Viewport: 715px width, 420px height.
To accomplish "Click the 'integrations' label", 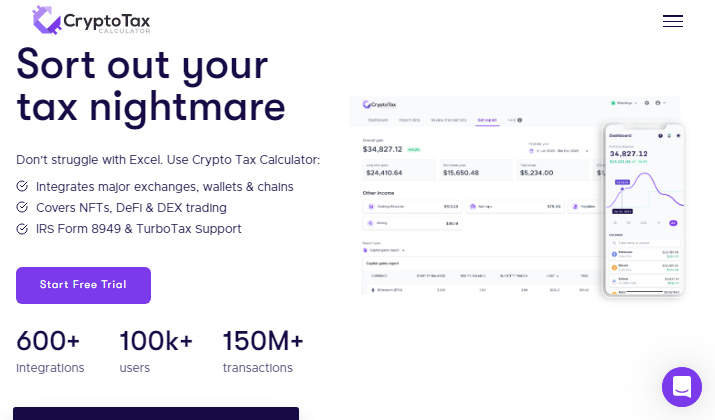I will tap(50, 368).
